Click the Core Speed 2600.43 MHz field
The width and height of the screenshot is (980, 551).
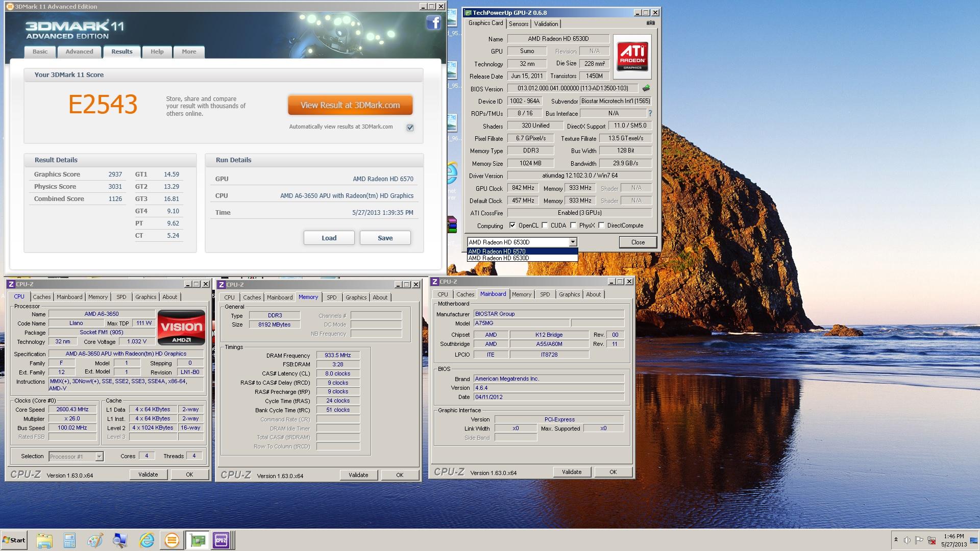72,409
